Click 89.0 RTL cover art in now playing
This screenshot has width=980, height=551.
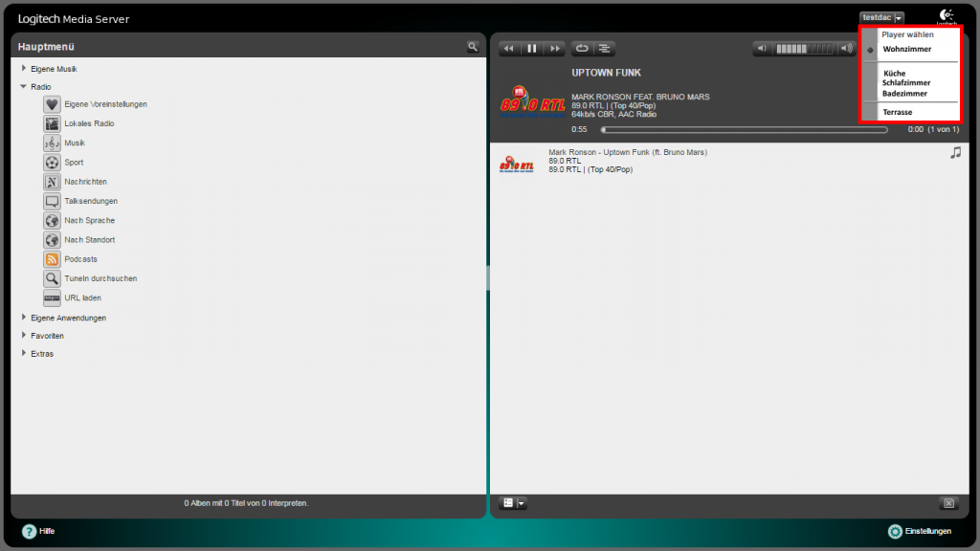(532, 101)
